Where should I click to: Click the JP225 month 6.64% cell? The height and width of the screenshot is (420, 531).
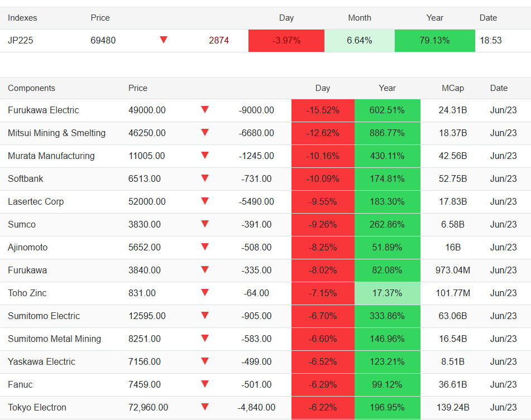click(360, 41)
